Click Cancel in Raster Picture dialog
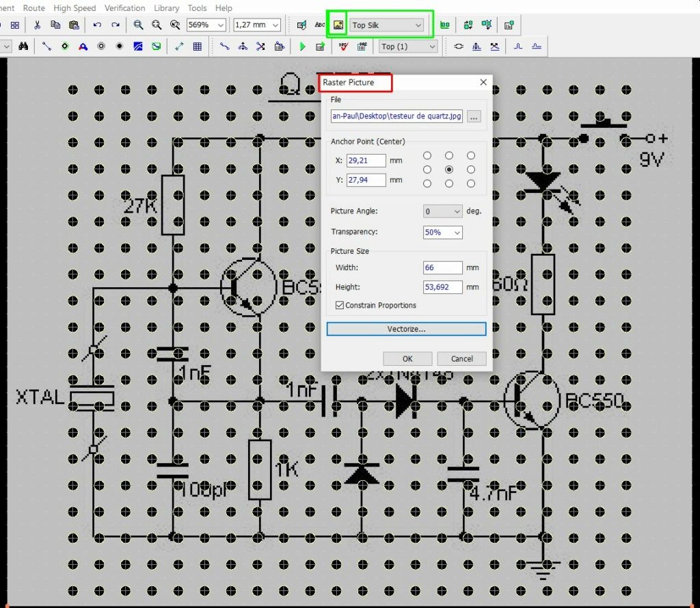This screenshot has height=608, width=700. (x=461, y=359)
